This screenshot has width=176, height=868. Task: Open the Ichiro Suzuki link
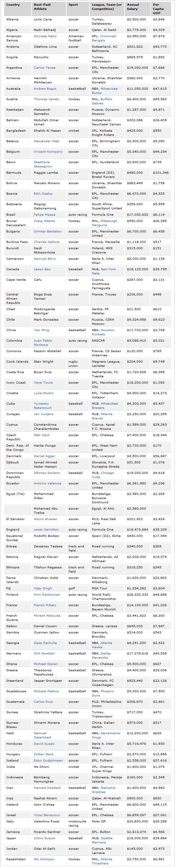pos(44,838)
